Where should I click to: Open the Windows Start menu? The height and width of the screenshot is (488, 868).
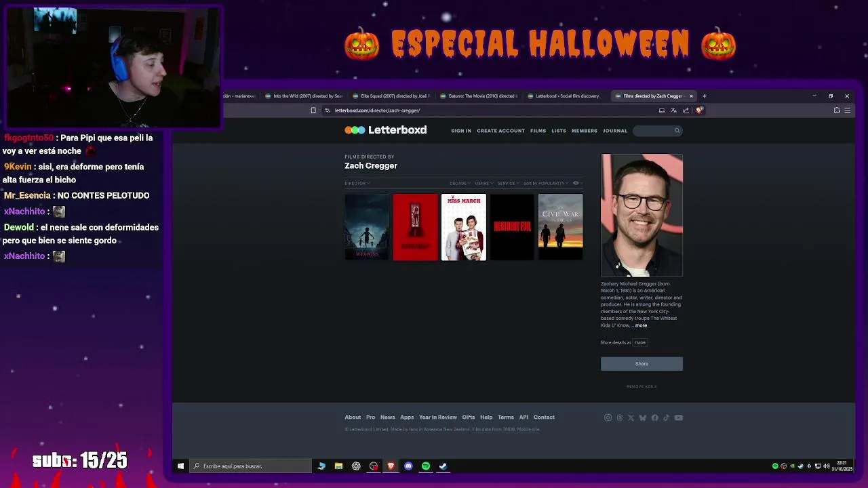pyautogui.click(x=180, y=466)
